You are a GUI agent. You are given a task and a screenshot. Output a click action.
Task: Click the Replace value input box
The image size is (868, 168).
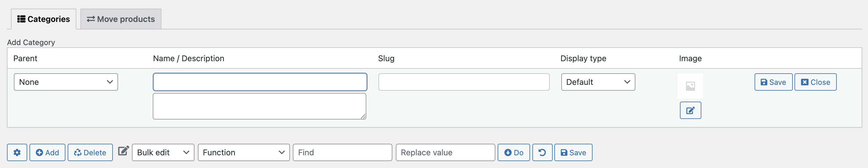446,152
